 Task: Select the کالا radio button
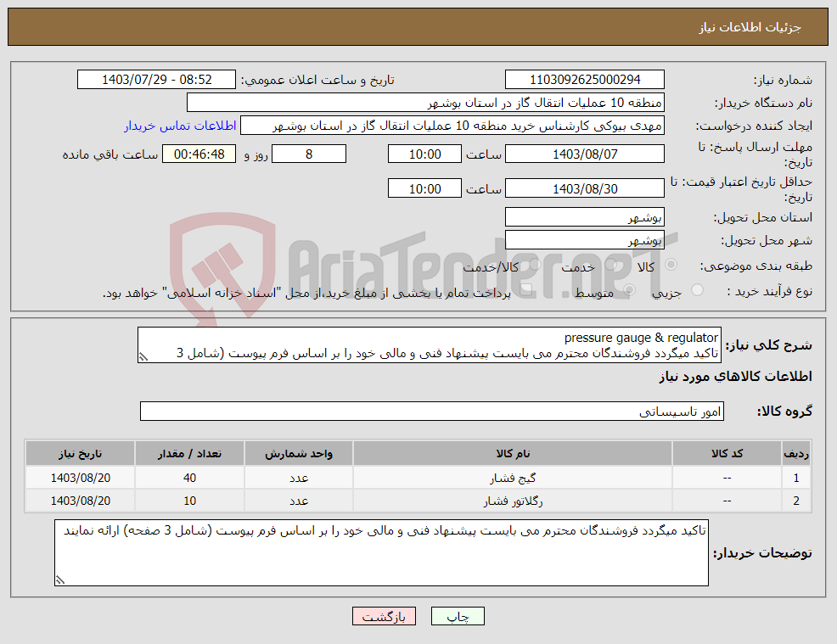click(671, 265)
